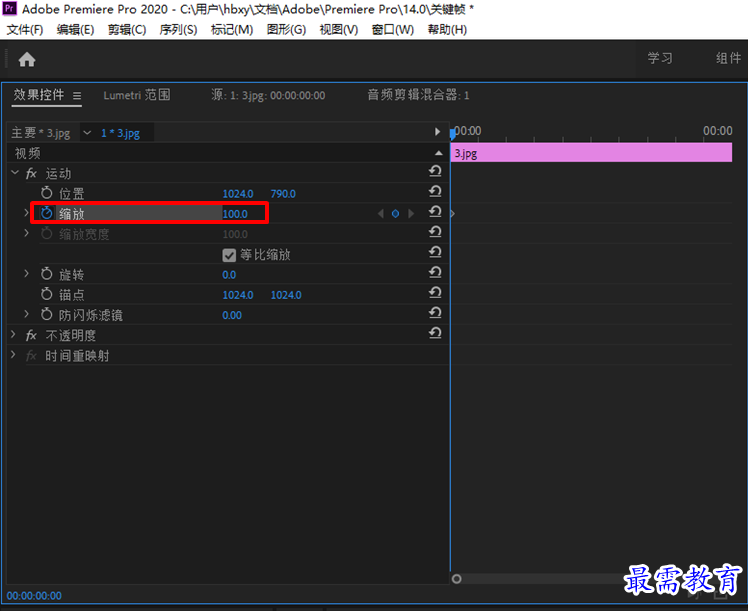Toggle animation stopwatch for 锚点
This screenshot has width=748, height=611.
click(46, 294)
